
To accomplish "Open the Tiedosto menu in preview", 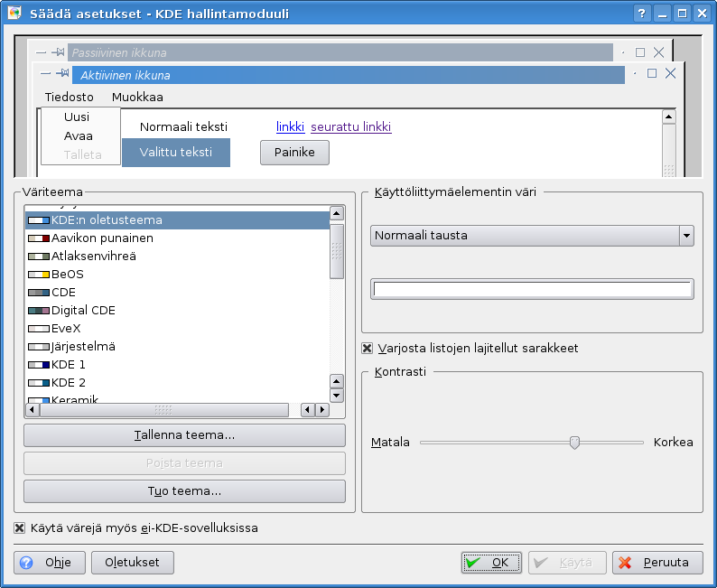I will [x=69, y=97].
